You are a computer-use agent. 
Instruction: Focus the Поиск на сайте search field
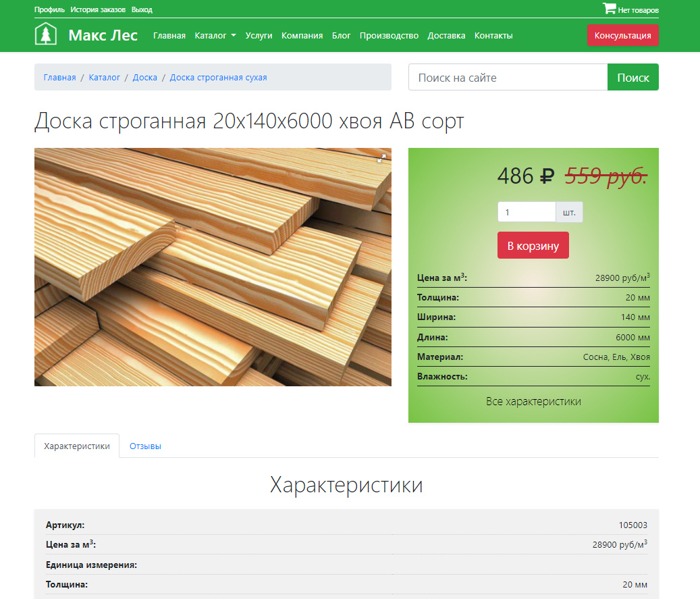[508, 77]
